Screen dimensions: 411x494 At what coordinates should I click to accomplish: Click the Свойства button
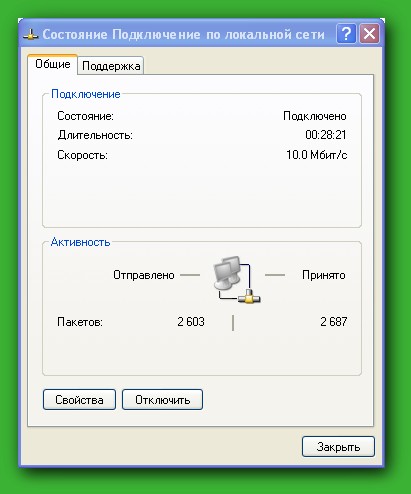point(79,400)
